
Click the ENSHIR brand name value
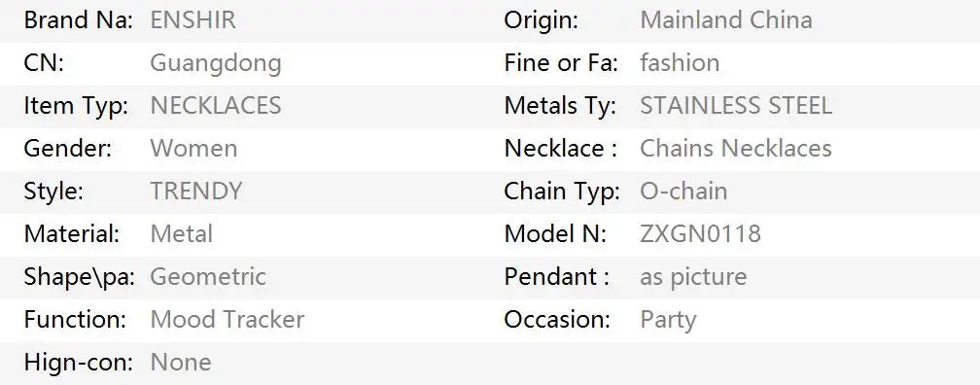(x=193, y=20)
